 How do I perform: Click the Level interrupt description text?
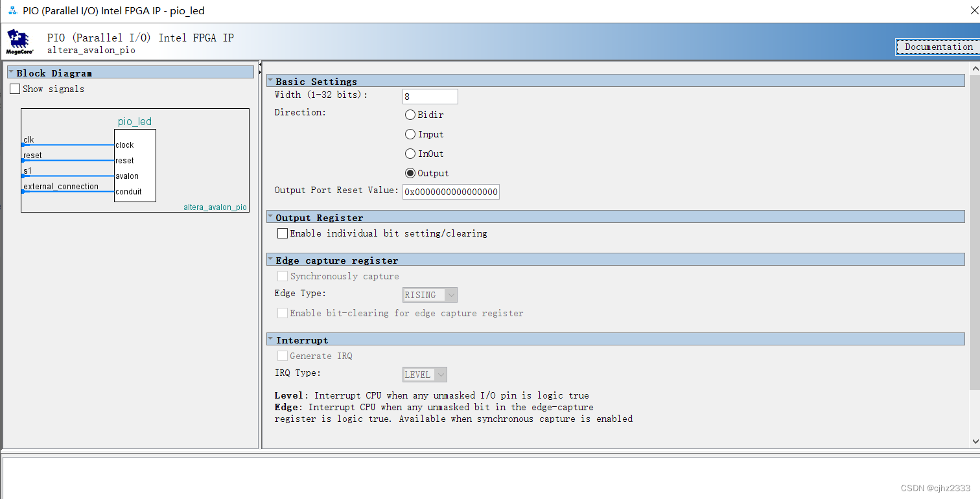[432, 395]
